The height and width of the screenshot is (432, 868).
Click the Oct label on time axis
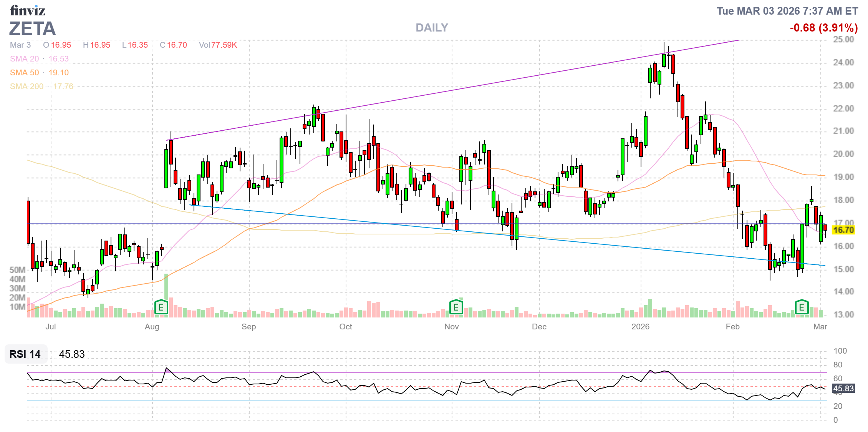(x=345, y=327)
